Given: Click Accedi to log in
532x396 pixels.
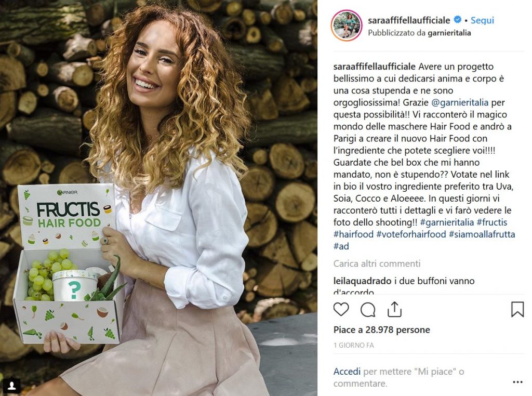Looking at the screenshot, I should tap(347, 372).
